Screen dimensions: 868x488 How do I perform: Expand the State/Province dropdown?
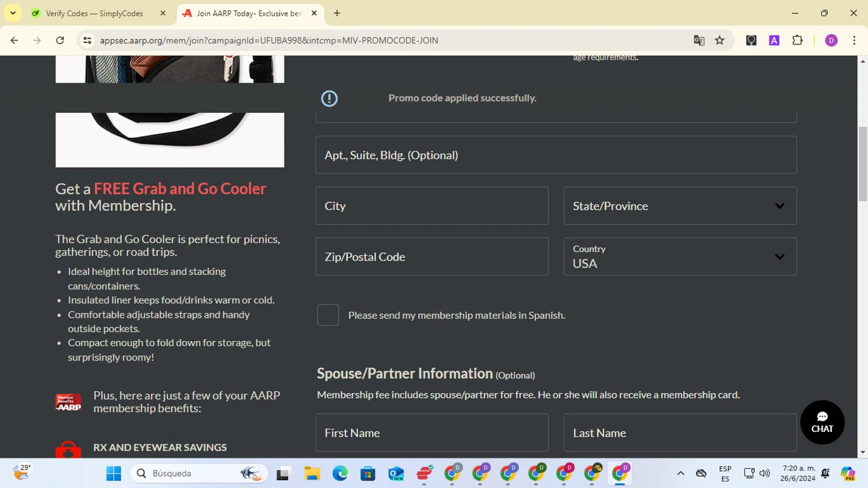[x=680, y=206]
